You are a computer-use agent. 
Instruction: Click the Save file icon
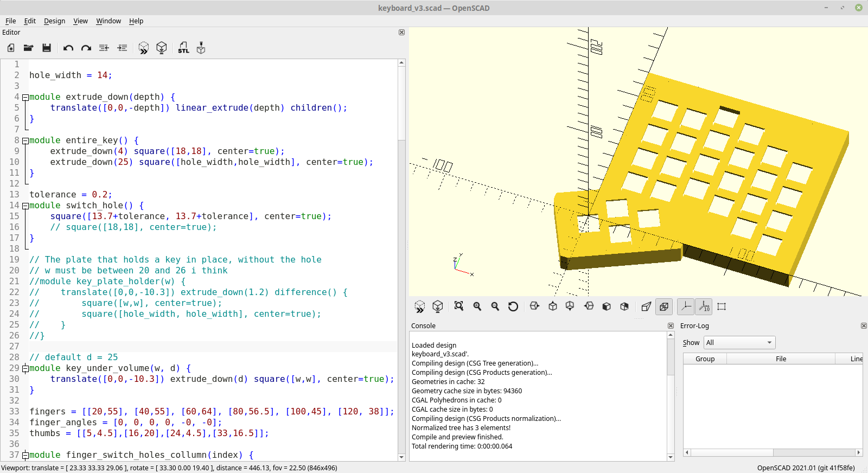point(47,48)
